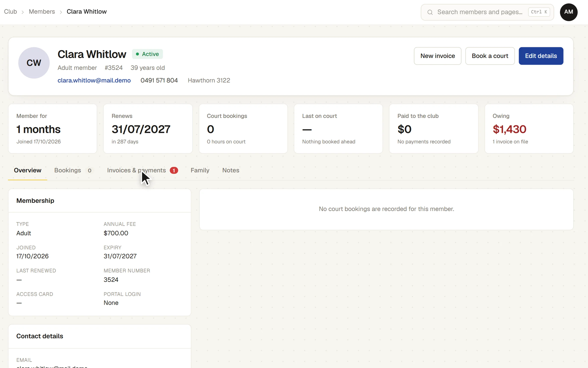
Task: Click the CW member avatar
Action: [x=34, y=63]
